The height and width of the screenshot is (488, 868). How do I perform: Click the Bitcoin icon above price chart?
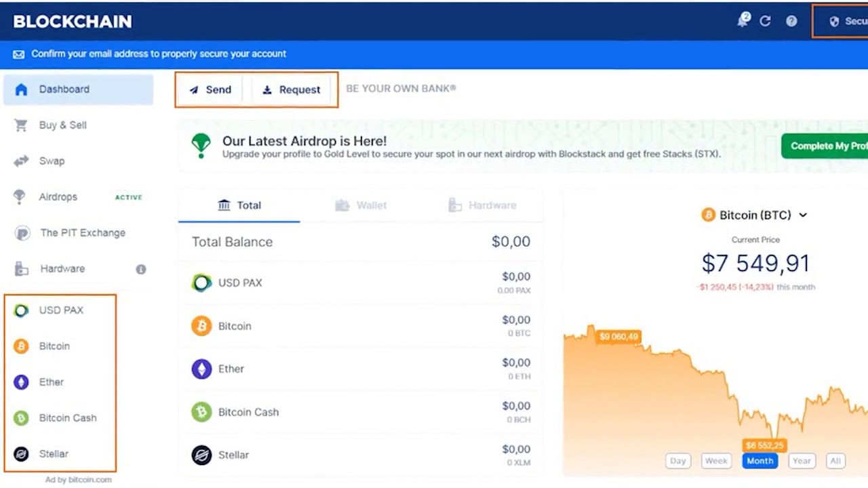[x=709, y=215]
